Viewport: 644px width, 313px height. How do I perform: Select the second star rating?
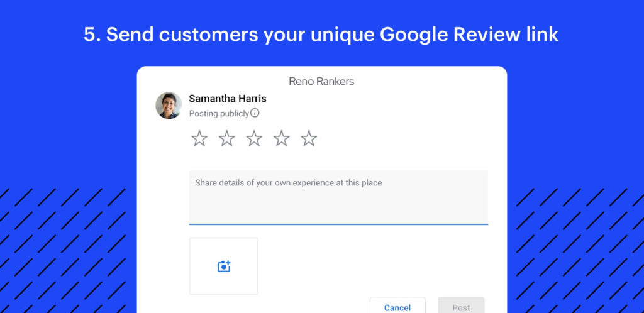point(226,138)
